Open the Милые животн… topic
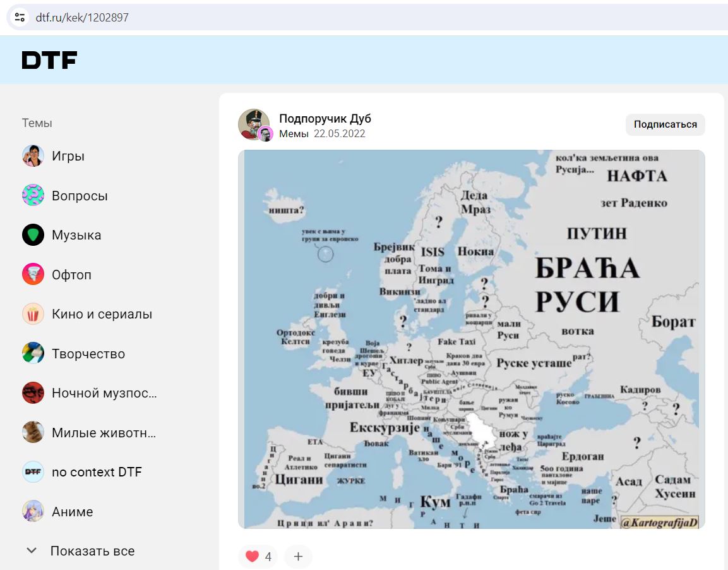 point(104,432)
